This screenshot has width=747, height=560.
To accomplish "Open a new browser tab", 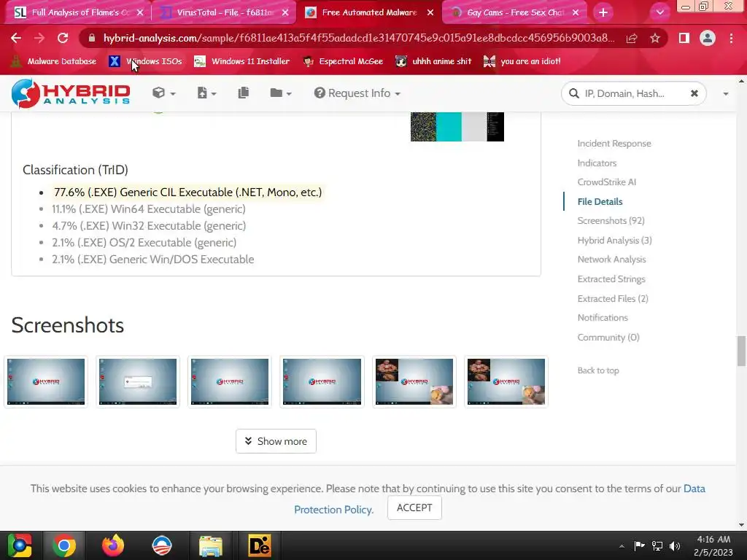I will pos(603,12).
